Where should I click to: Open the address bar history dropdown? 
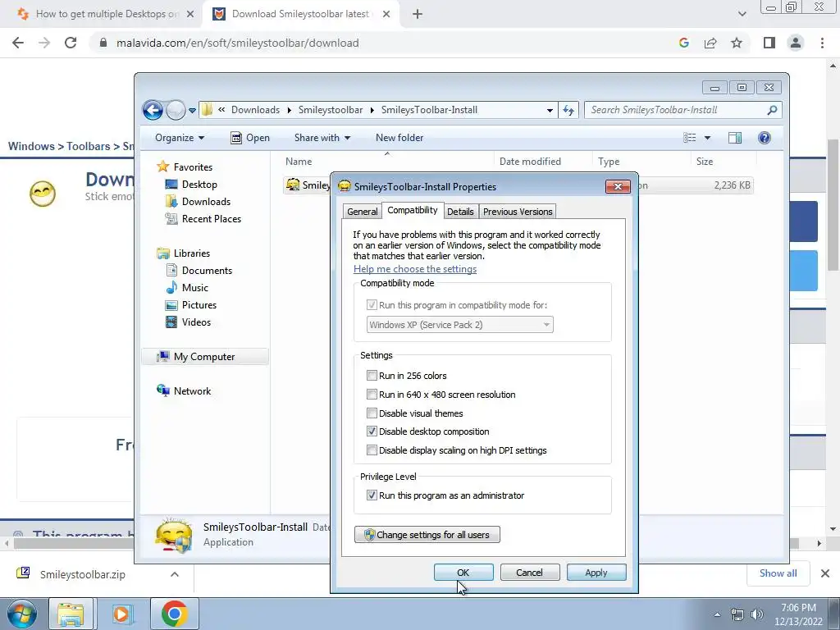[550, 111]
